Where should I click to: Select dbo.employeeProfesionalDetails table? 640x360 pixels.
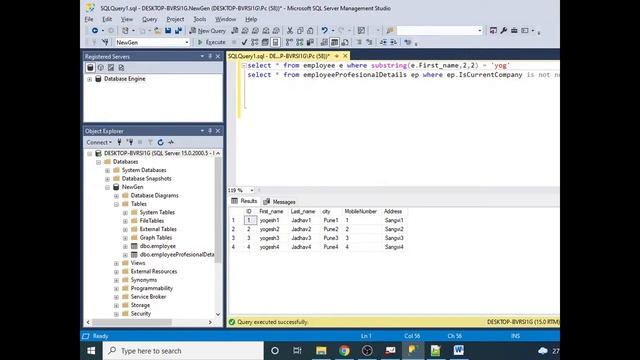pyautogui.click(x=177, y=255)
